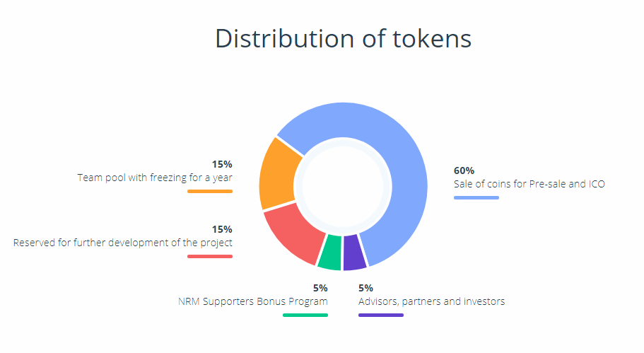Click the orange Team pool legend bar
This screenshot has width=644, height=353.
(210, 191)
